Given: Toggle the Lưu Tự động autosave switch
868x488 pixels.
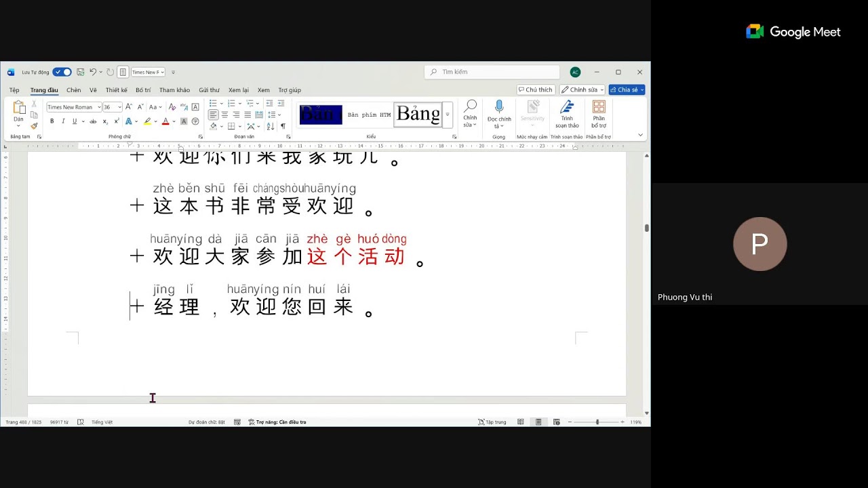Looking at the screenshot, I should point(62,72).
